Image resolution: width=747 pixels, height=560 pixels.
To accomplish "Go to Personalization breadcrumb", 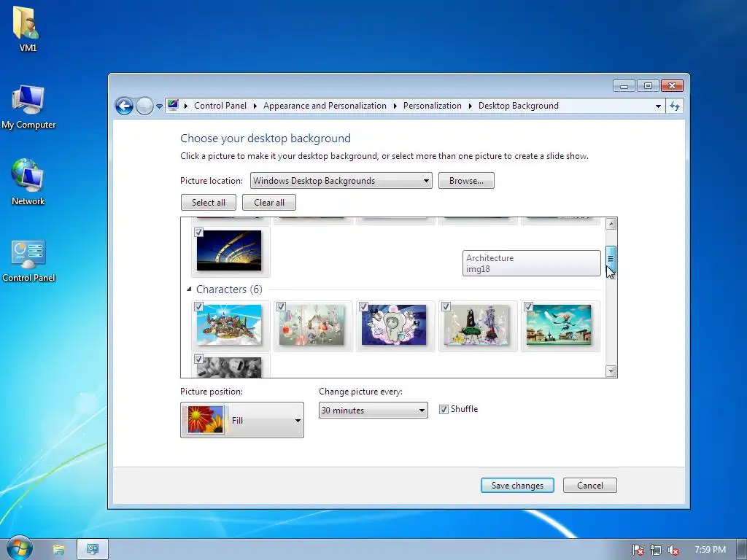I will (x=432, y=106).
